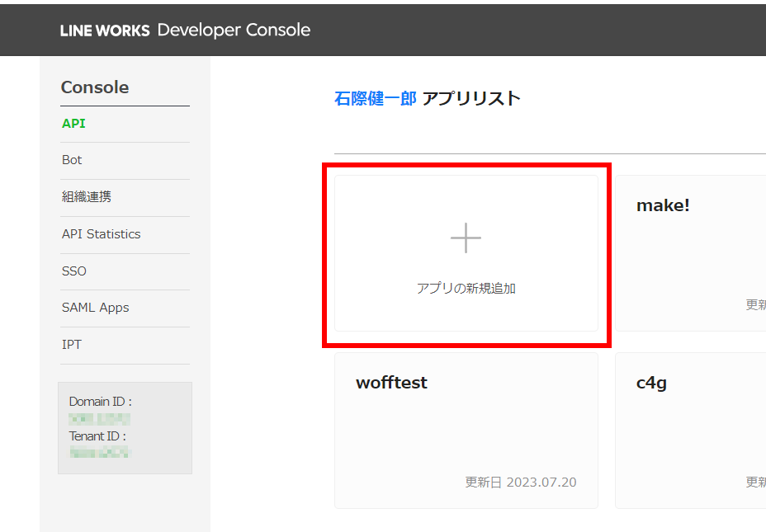
Task: Click the Developer Console header title
Action: (x=234, y=30)
